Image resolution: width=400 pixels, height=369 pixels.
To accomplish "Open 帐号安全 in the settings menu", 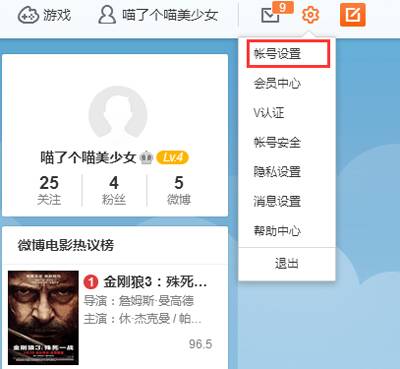I will [277, 142].
